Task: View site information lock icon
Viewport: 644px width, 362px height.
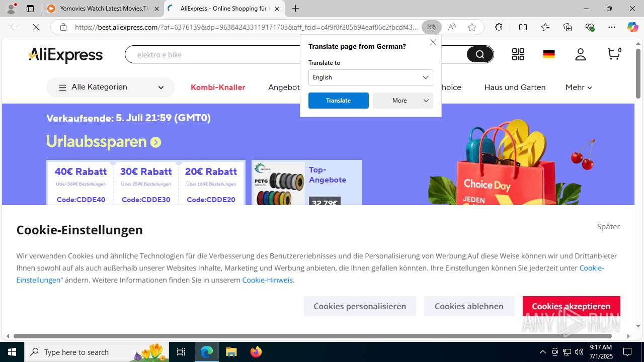Action: [63, 27]
